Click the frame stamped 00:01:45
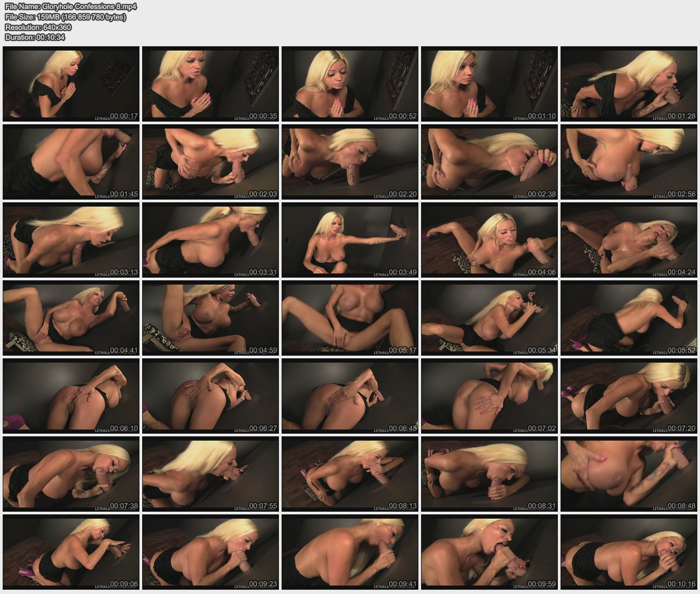This screenshot has width=700, height=594. 71,162
